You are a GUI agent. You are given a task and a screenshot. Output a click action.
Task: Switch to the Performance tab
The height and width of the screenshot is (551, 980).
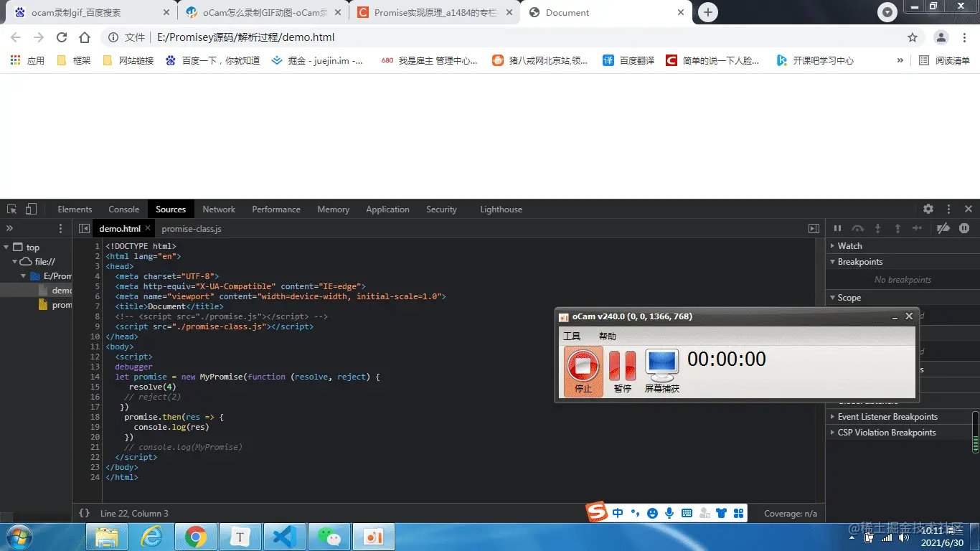click(x=276, y=209)
